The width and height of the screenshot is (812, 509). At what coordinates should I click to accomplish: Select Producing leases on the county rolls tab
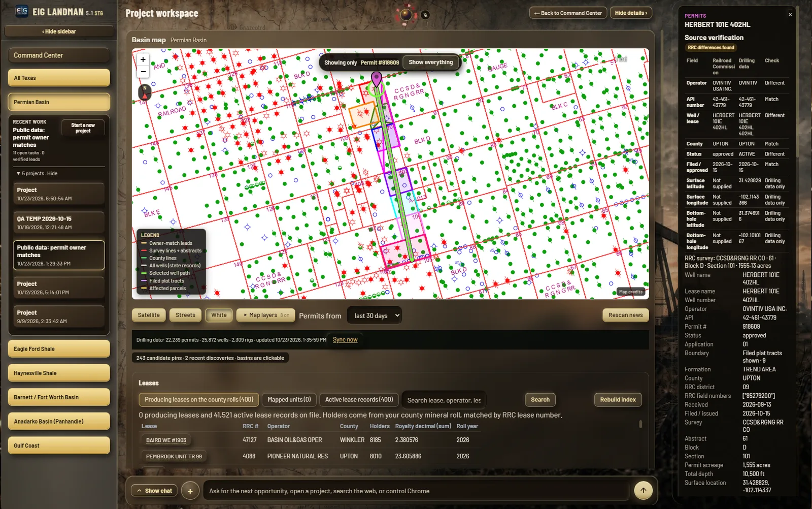pos(199,400)
